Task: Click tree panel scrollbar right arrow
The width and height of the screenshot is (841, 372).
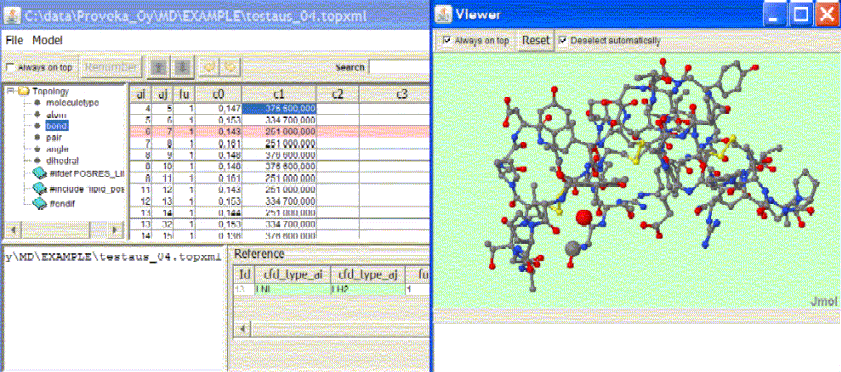Action: pyautogui.click(x=115, y=230)
